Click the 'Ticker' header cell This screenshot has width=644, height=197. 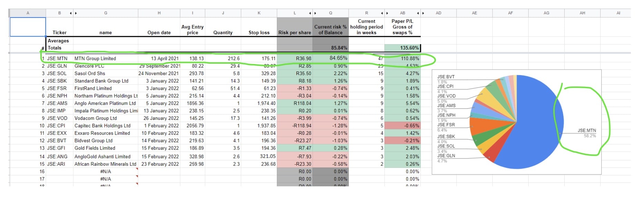click(59, 27)
